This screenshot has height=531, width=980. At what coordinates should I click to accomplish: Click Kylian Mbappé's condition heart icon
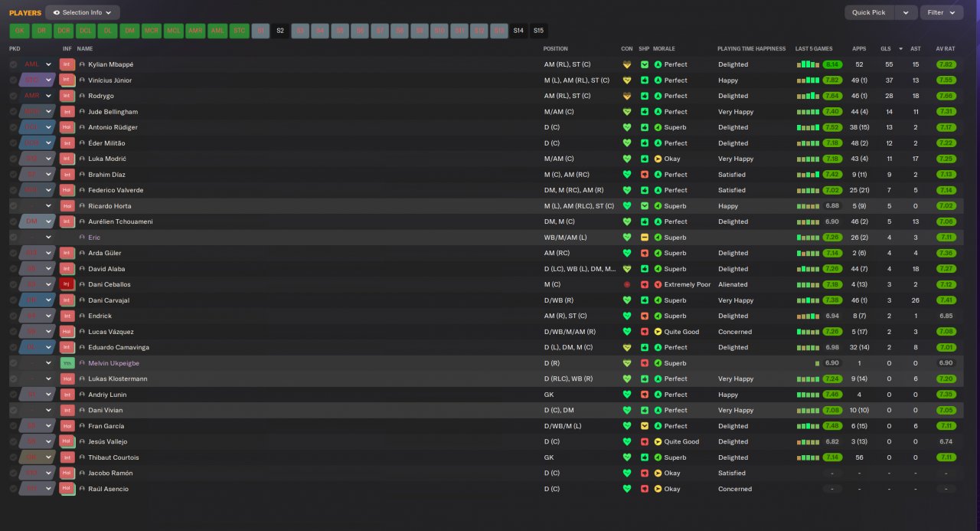[627, 64]
